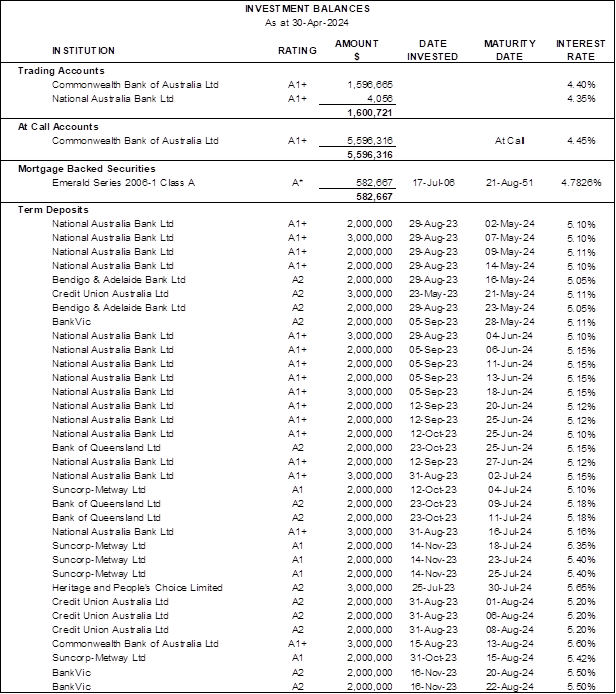Click the invested date 17-Jul-06
The image size is (616, 694).
pos(433,183)
